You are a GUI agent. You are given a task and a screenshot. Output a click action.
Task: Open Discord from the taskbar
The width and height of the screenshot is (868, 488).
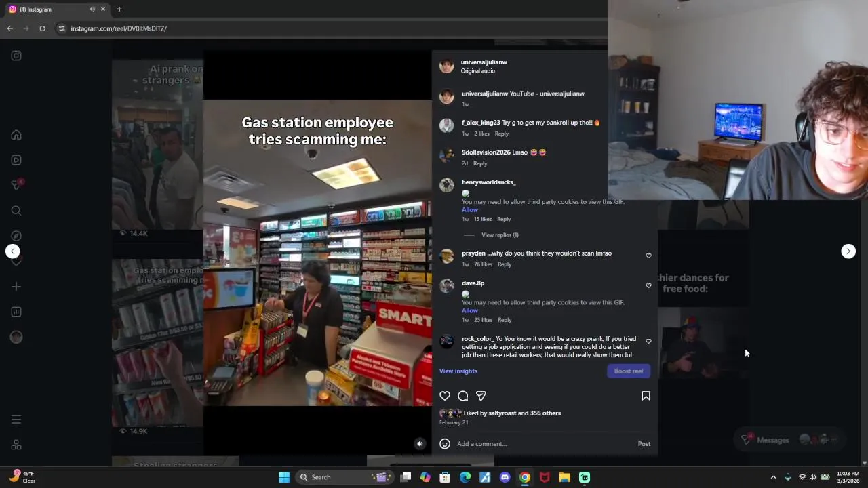(x=505, y=477)
